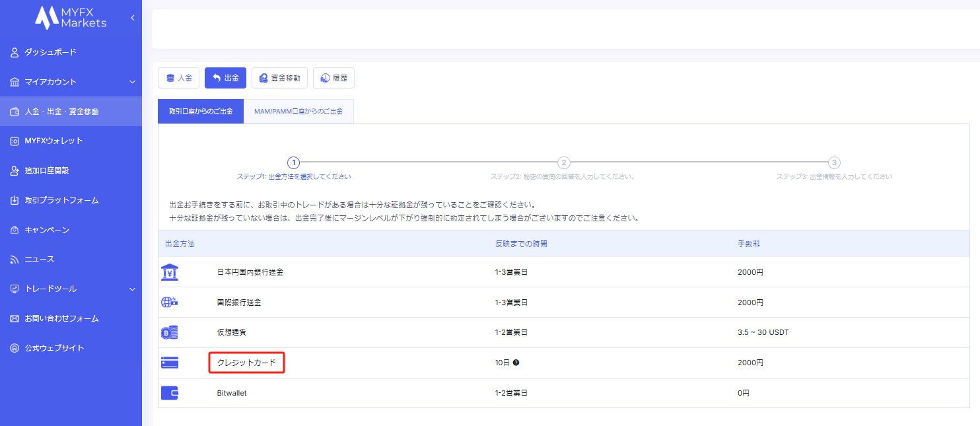980x426 pixels.
Task: Switch to MAM/PAMM口座からのご出金 tab
Action: coord(298,112)
